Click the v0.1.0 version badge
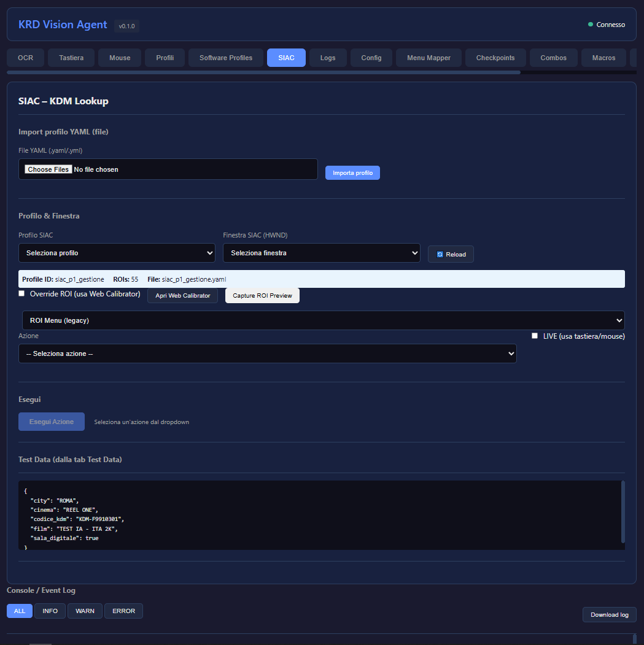 click(x=126, y=26)
